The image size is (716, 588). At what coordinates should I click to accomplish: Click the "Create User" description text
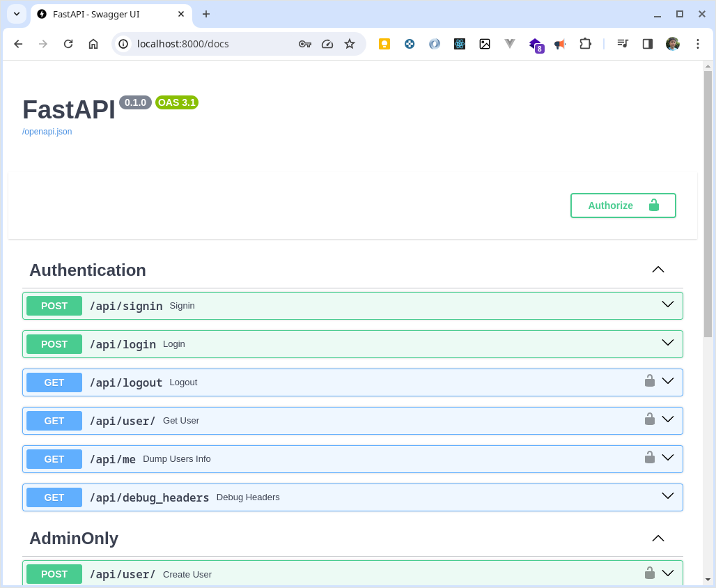pos(187,575)
